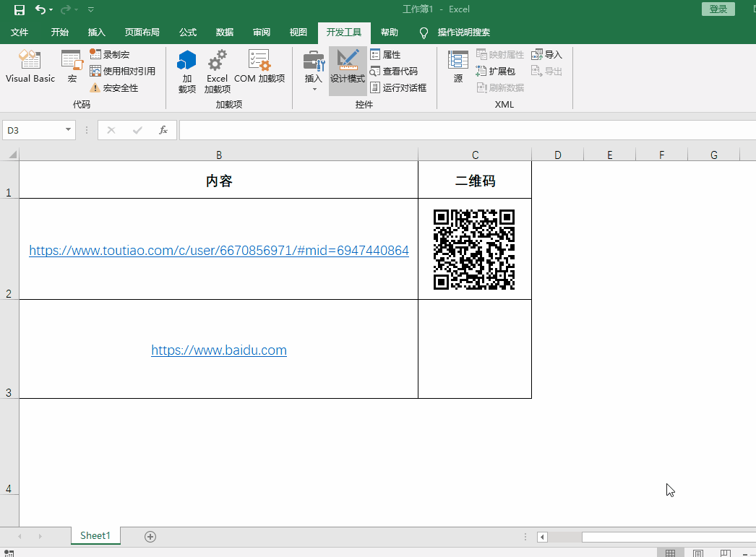Viewport: 756px width, 557px height.
Task: Open the Macros (宏) dialog
Action: pyautogui.click(x=72, y=66)
